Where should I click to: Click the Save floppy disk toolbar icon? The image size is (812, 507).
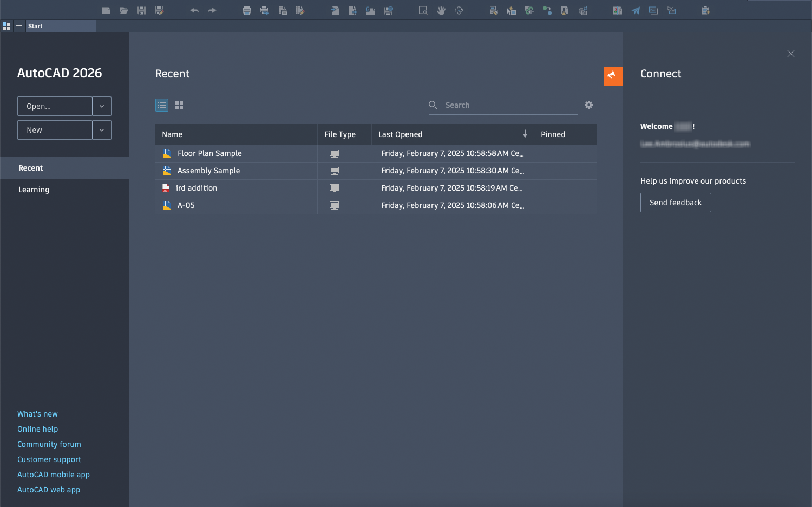tap(142, 10)
